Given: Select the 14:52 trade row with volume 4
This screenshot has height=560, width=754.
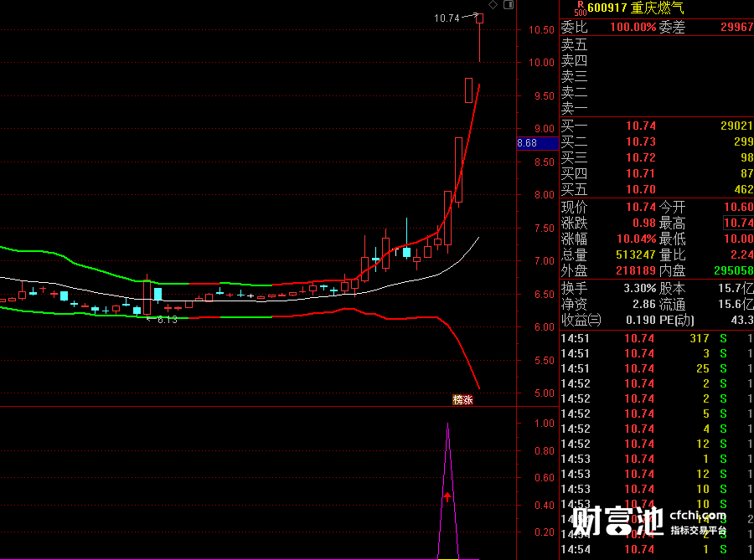Looking at the screenshot, I should click(657, 429).
